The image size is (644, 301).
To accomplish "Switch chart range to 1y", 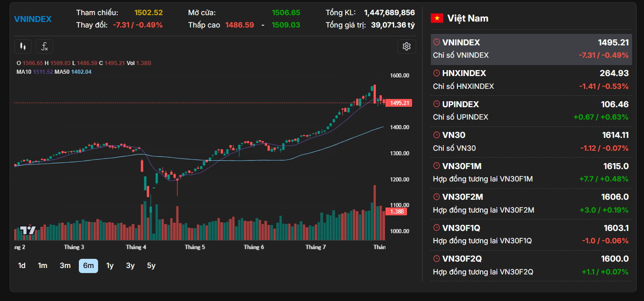I will click(110, 266).
